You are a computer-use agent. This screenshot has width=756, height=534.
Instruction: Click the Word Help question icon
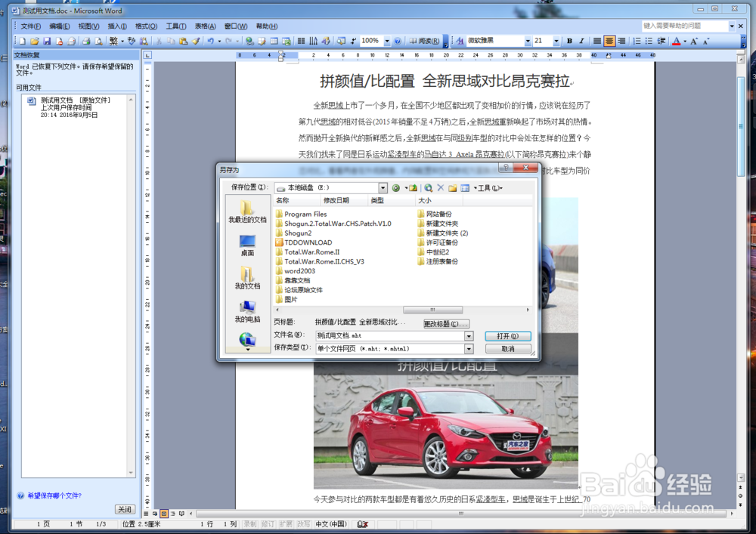(398, 42)
